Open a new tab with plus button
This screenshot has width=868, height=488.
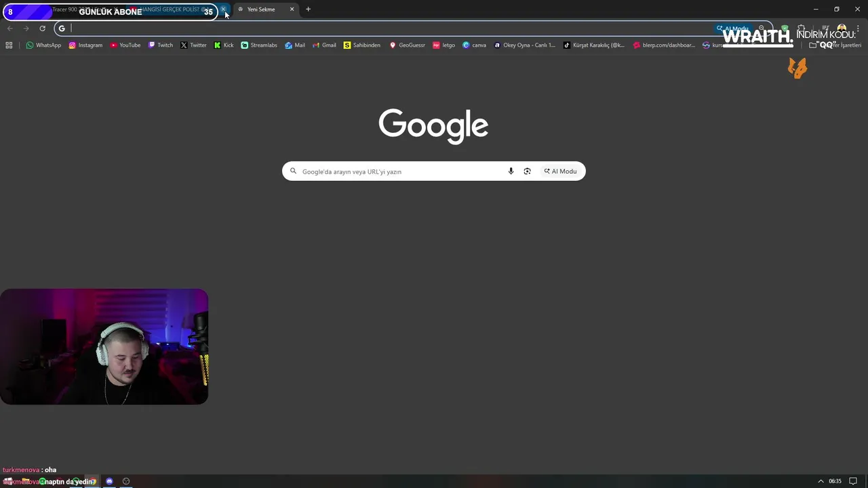[x=308, y=9]
